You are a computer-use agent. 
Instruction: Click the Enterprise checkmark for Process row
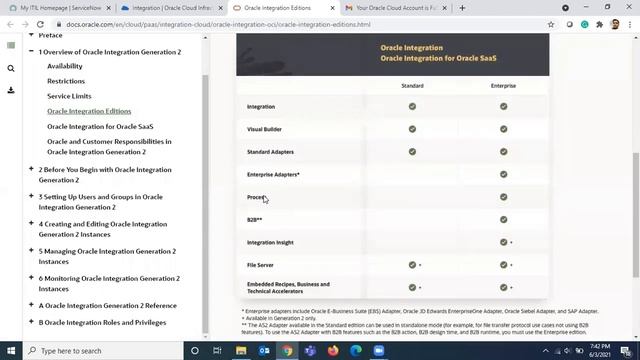coord(504,197)
